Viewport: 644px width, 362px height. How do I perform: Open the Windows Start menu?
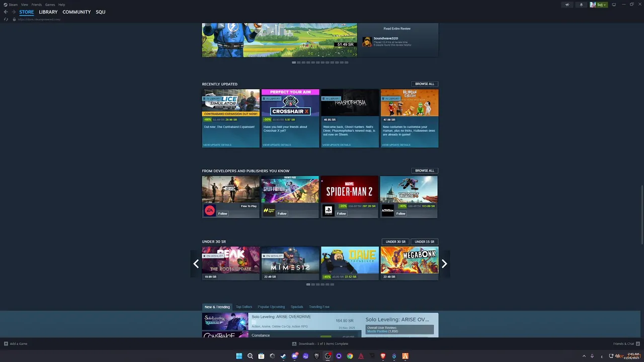tap(239, 356)
